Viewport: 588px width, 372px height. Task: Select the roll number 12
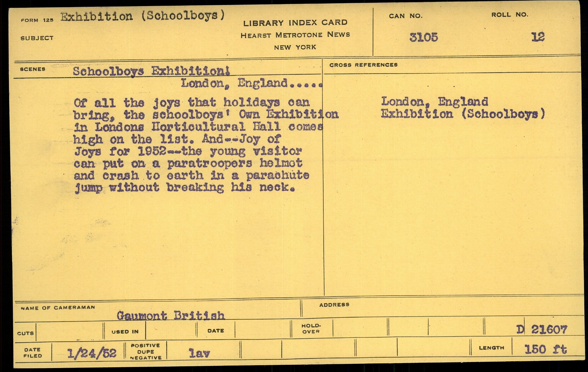point(538,37)
